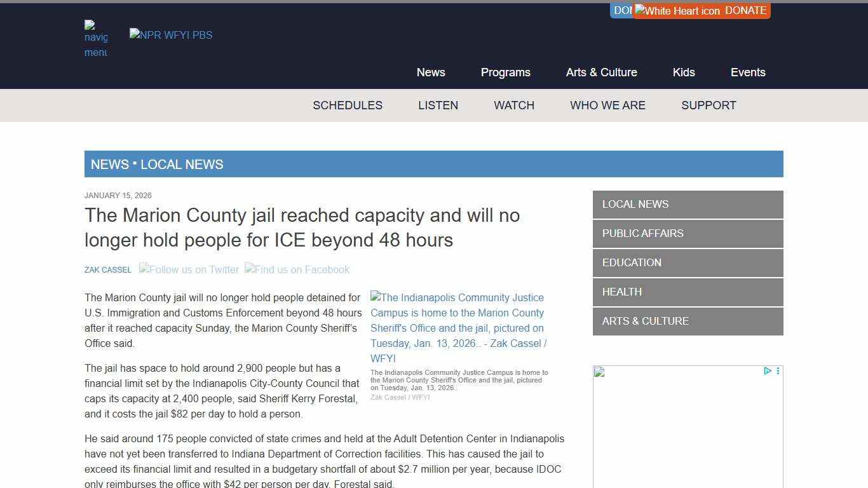The height and width of the screenshot is (488, 868).
Task: Open the Programs menu
Action: point(505,72)
